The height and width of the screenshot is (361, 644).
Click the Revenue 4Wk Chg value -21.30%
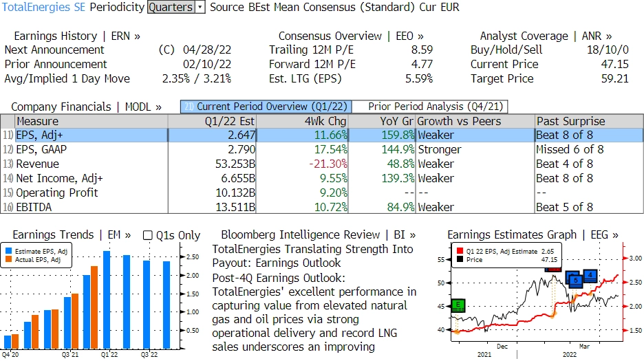click(x=328, y=164)
